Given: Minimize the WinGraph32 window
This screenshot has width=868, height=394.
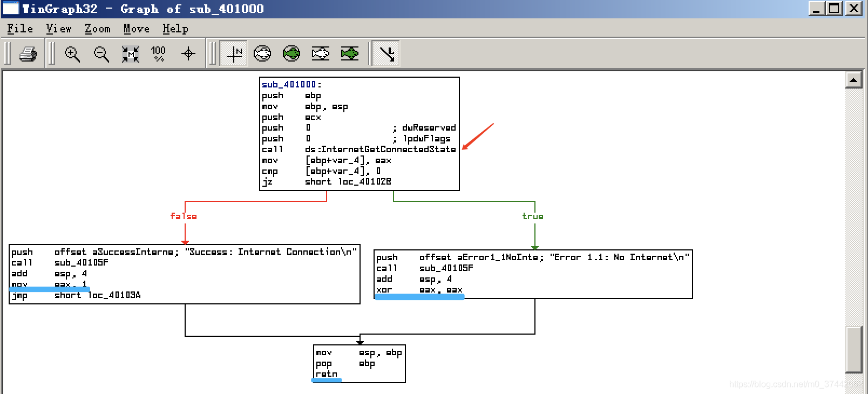Looking at the screenshot, I should click(x=816, y=8).
